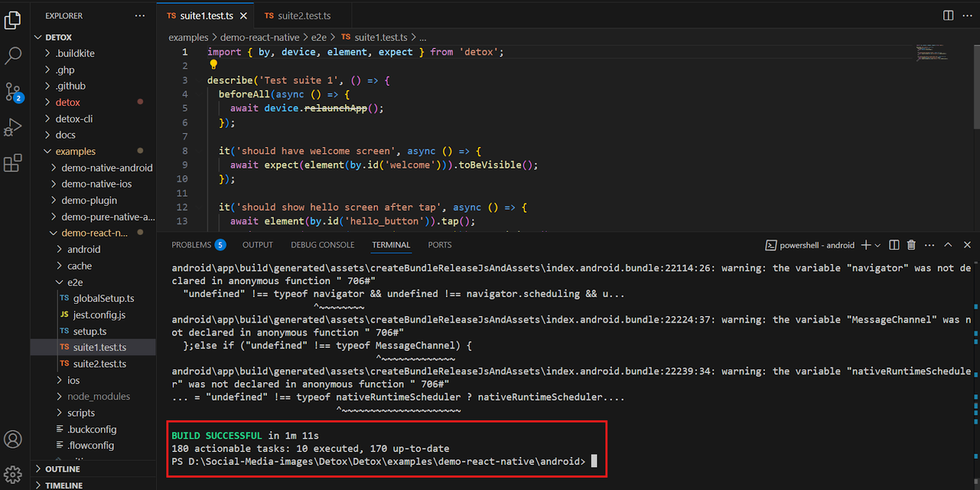
Task: Open the Extensions view
Action: pyautogui.click(x=13, y=164)
